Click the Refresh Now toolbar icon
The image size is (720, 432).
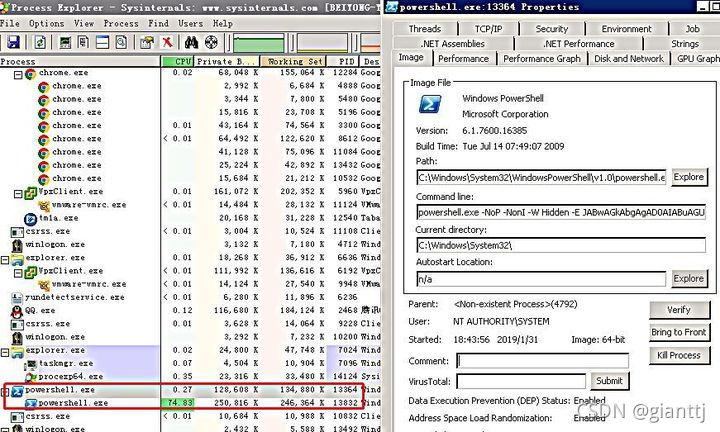(x=40, y=43)
